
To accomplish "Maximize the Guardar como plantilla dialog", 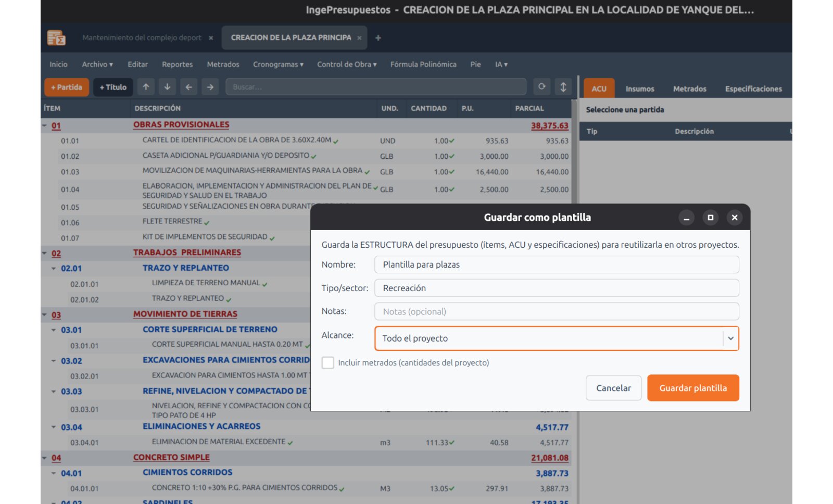I will pos(710,218).
